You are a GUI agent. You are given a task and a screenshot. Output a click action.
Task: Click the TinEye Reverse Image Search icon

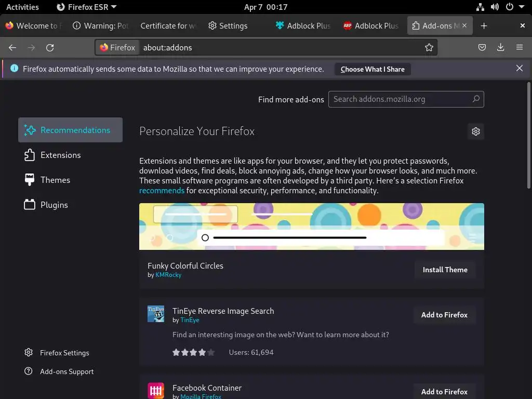156,314
